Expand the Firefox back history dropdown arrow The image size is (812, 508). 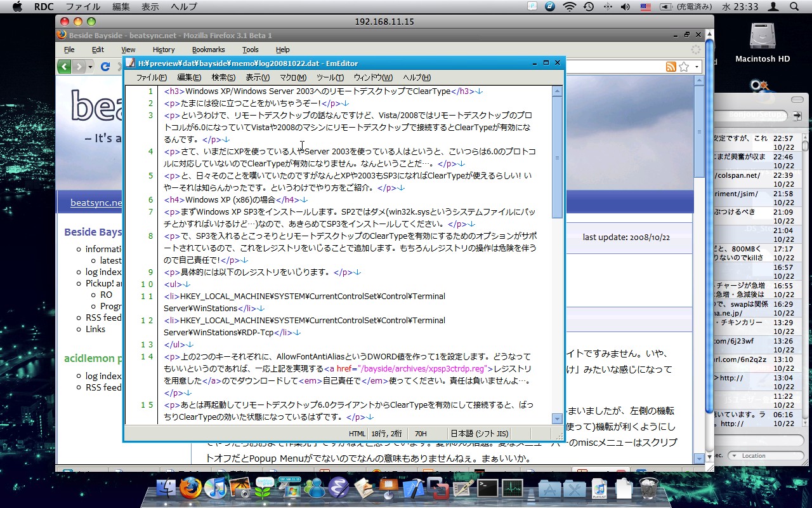click(90, 67)
